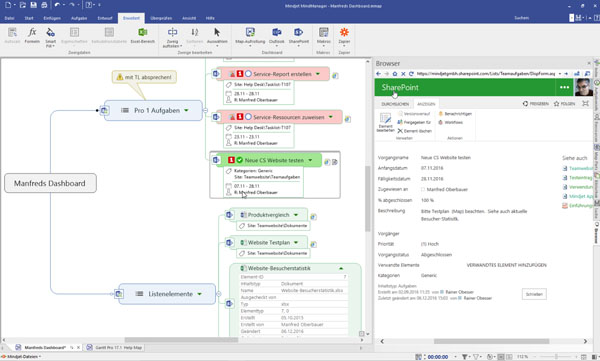
Task: Click Benachrichtigen in SharePoint ribbon
Action: 455,114
